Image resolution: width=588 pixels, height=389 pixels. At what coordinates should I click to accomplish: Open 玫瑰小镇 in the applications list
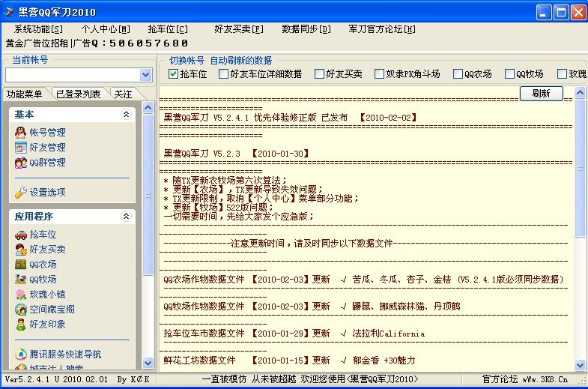coord(48,295)
